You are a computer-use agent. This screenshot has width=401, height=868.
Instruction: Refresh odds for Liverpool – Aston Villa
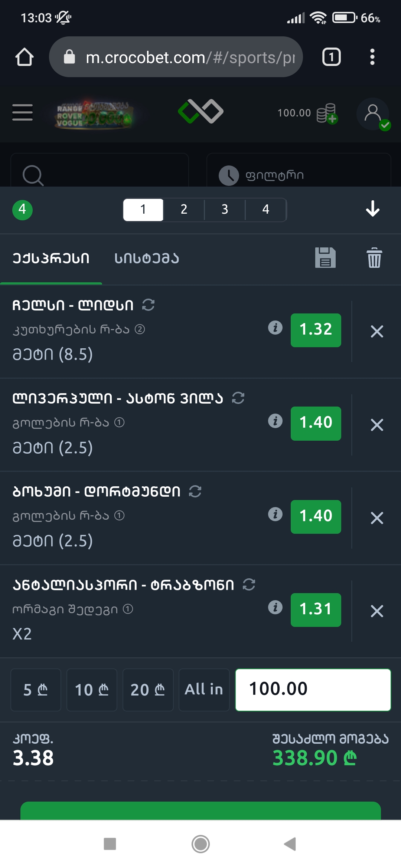pos(238,398)
